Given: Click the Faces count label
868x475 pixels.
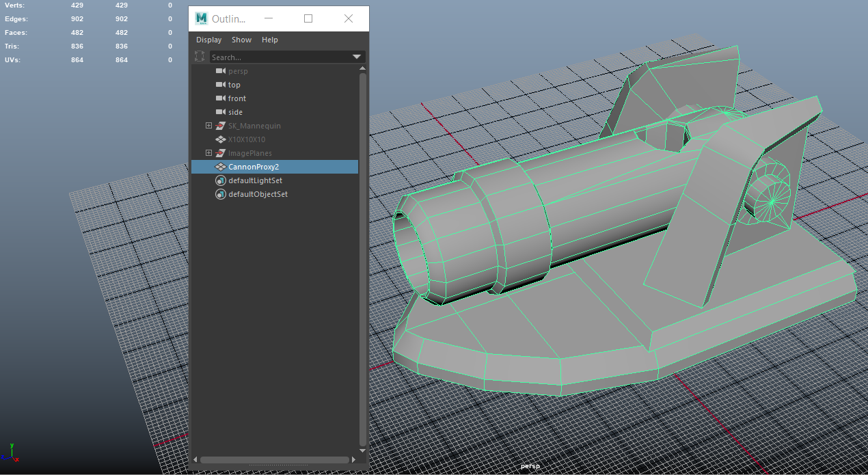Looking at the screenshot, I should point(16,32).
